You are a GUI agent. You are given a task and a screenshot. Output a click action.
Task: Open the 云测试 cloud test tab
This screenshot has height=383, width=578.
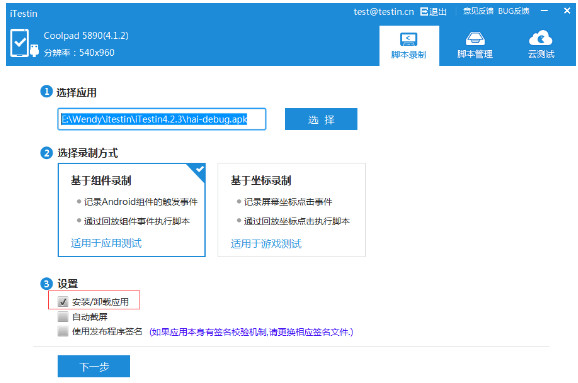(x=541, y=46)
